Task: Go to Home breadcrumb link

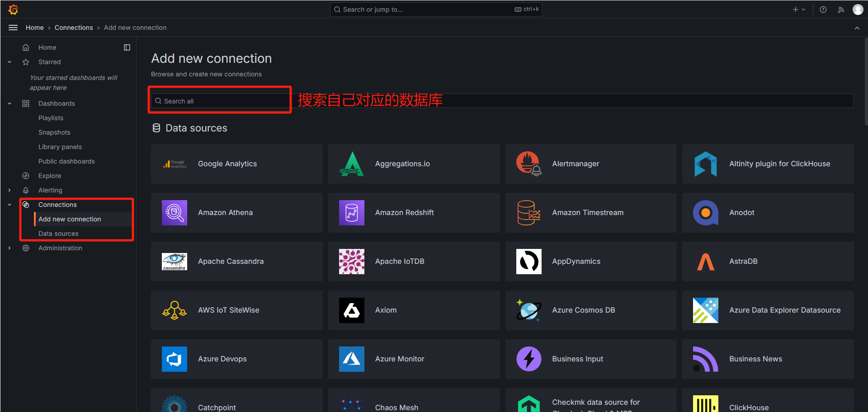Action: pos(35,28)
